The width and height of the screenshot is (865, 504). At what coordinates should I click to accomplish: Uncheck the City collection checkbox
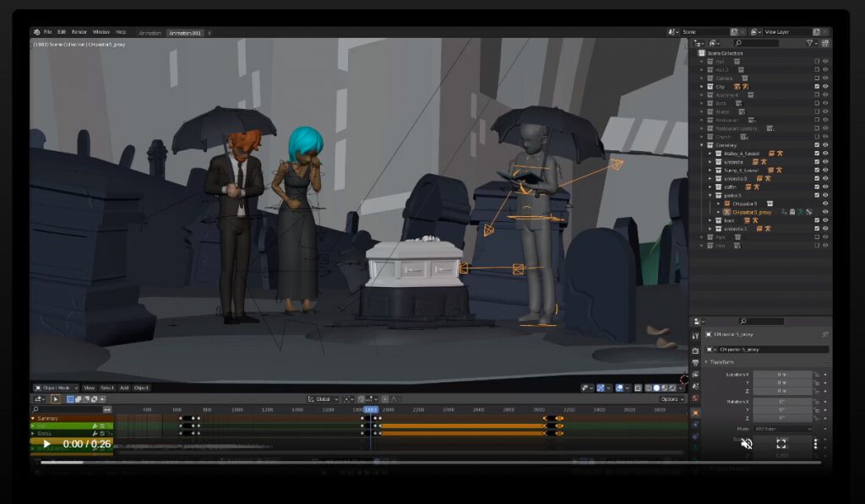pyautogui.click(x=816, y=86)
